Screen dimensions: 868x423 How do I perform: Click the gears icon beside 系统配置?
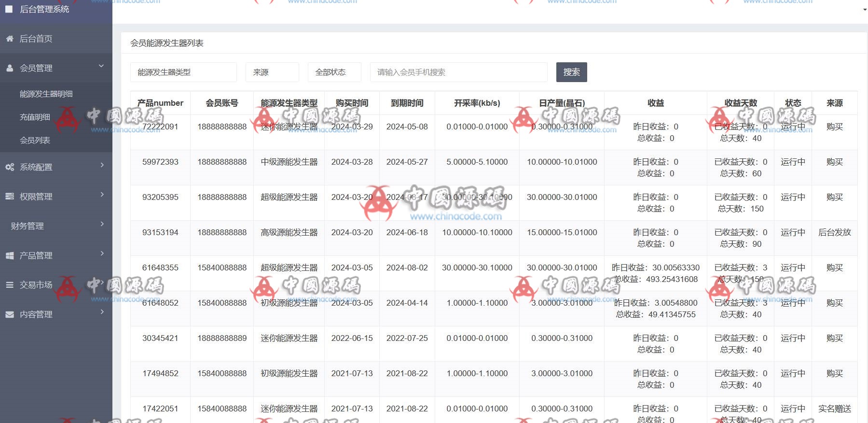tap(10, 167)
